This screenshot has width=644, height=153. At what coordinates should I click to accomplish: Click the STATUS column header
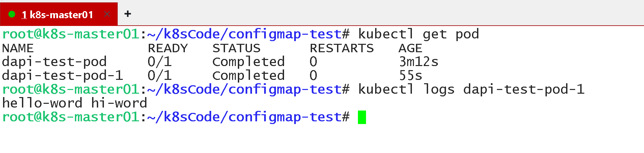[x=236, y=48]
